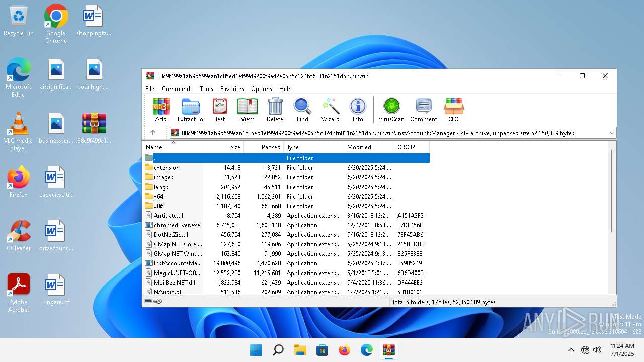Viewport: 644px width, 362px height.
Task: Sort files by CRC32 column header
Action: (x=412, y=147)
